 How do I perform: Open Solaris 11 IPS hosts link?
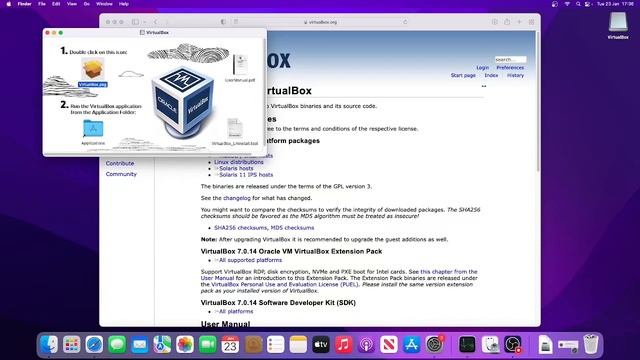coord(246,175)
